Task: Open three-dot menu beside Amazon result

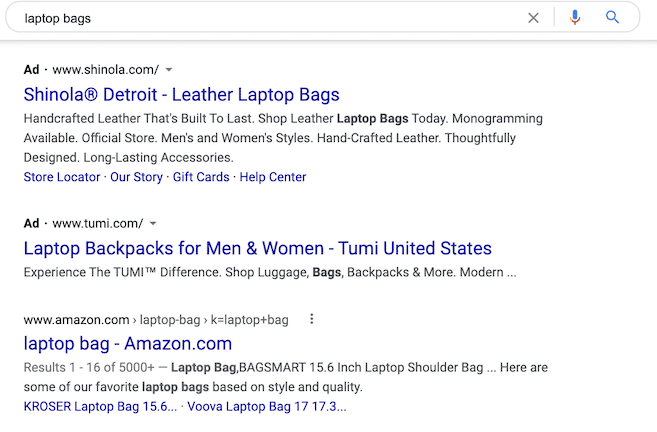Action: tap(312, 320)
